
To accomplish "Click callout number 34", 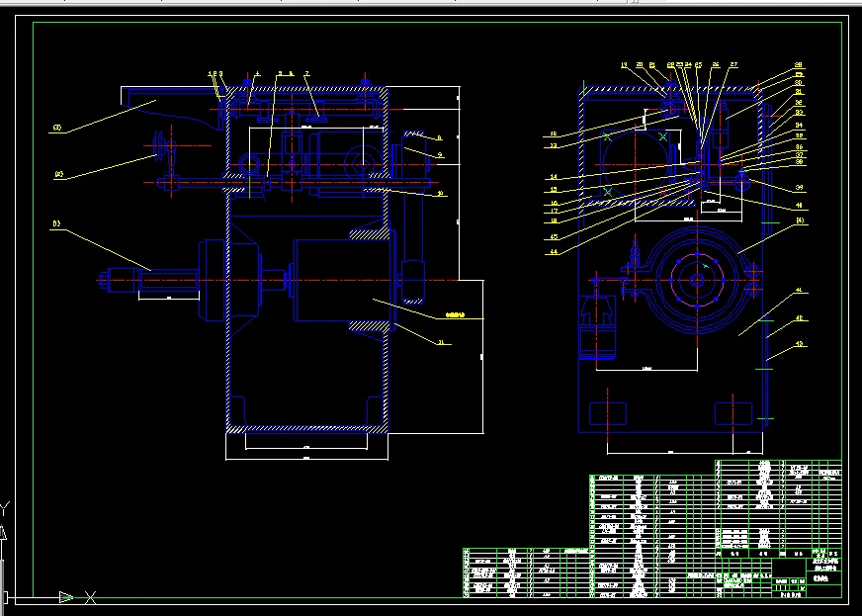I will (799, 126).
